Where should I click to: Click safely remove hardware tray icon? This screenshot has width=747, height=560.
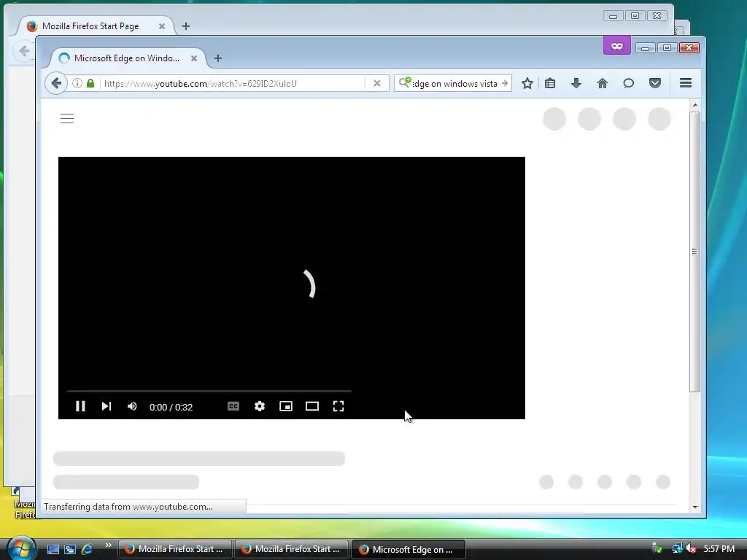tap(657, 548)
